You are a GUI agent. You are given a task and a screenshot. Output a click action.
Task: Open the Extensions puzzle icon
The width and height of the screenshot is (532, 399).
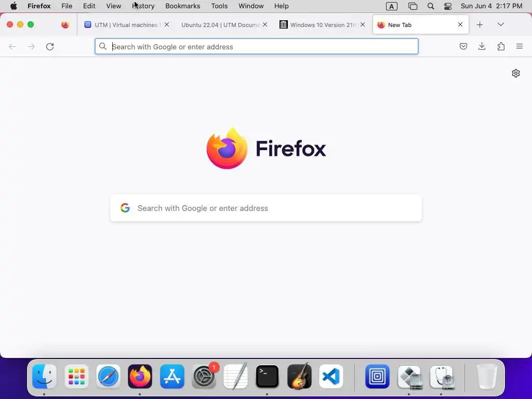coord(501,46)
